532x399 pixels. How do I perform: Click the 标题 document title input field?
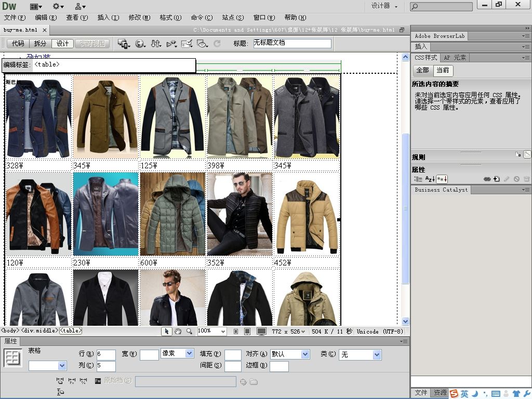(x=292, y=44)
